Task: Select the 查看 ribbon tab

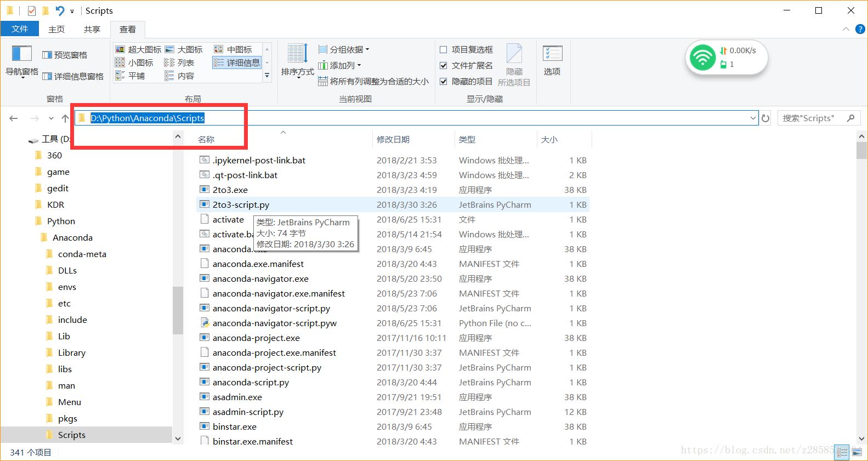Action: coord(127,29)
